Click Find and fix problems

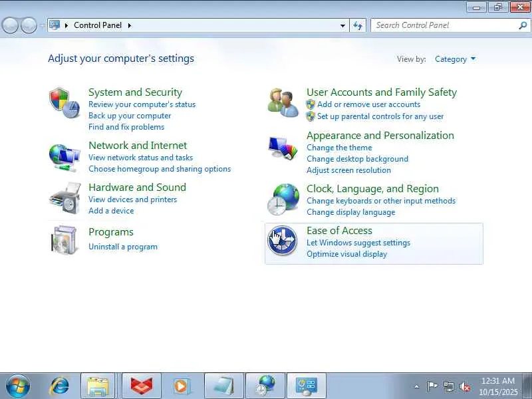[126, 126]
